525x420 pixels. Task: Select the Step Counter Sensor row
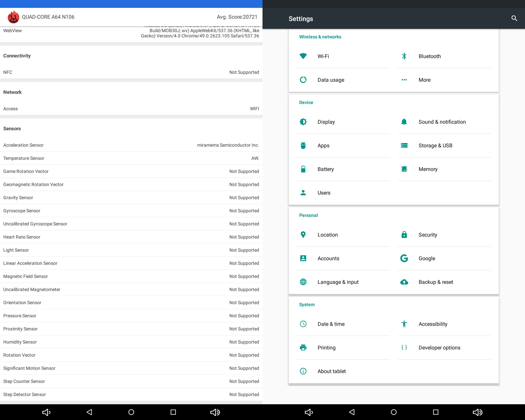(131, 381)
